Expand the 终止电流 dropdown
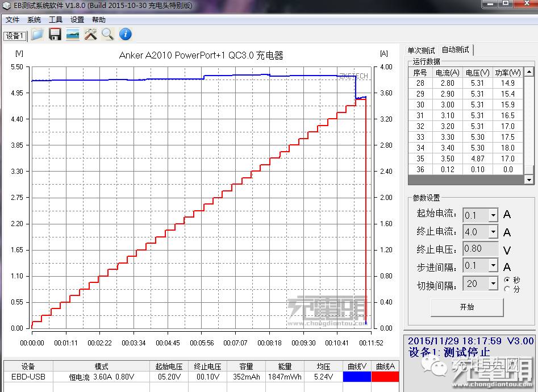The width and height of the screenshot is (538, 392). [493, 232]
